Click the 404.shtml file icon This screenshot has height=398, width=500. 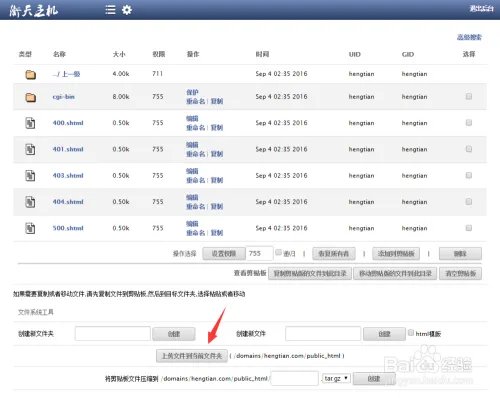click(x=30, y=202)
